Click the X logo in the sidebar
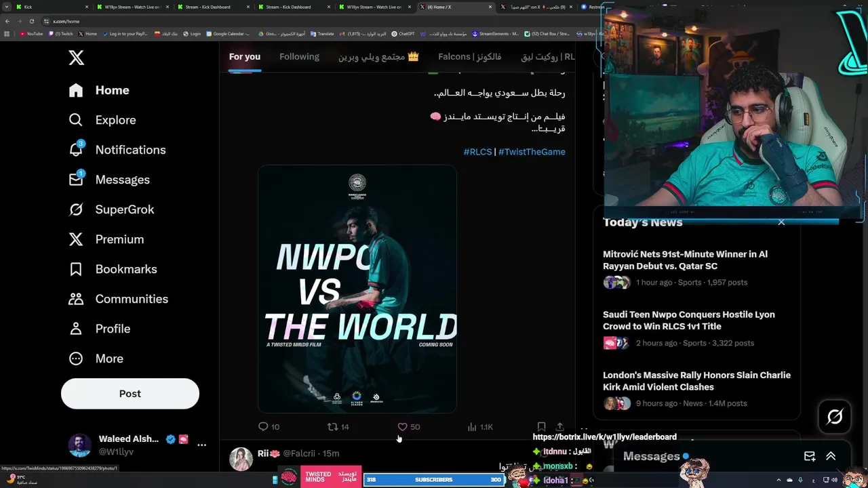The height and width of the screenshot is (488, 868). pos(76,58)
